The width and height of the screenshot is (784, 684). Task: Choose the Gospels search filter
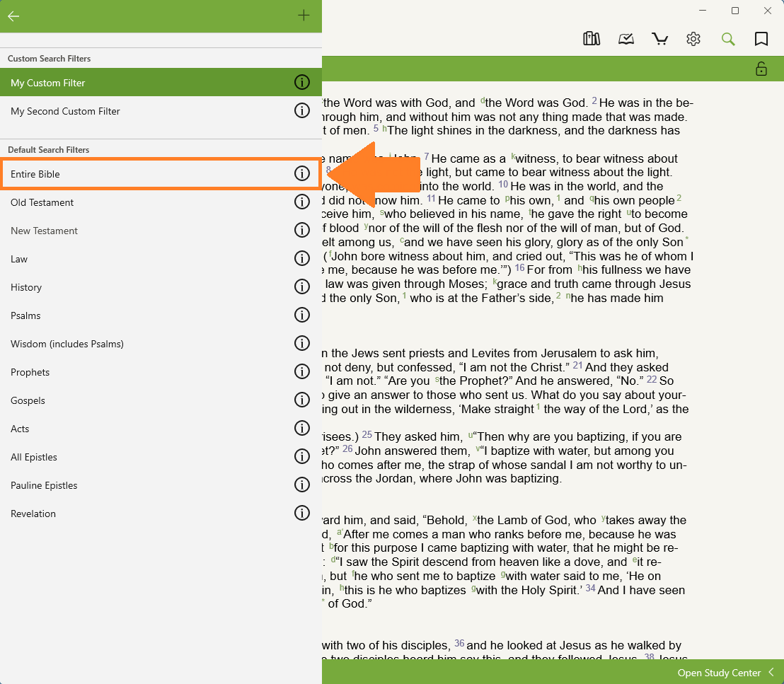(x=28, y=400)
